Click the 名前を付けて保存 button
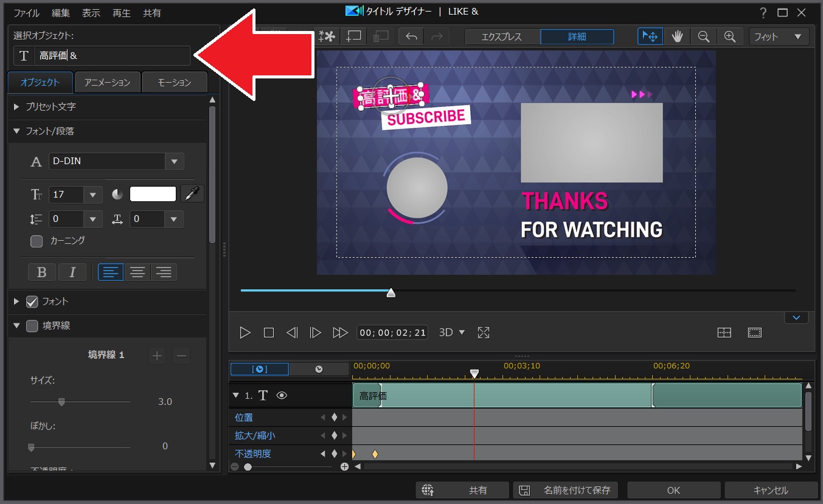The height and width of the screenshot is (504, 823). (566, 490)
